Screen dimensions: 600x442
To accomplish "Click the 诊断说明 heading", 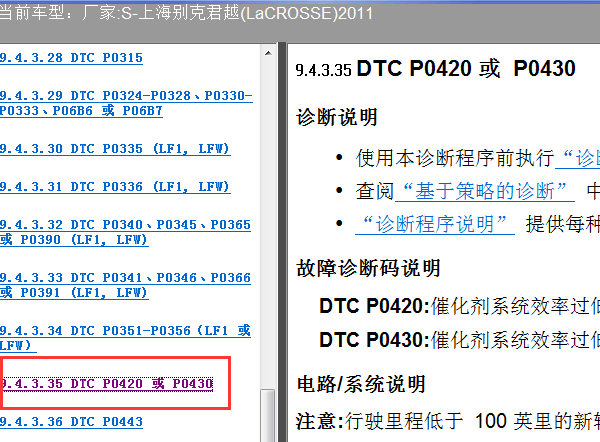I will pyautogui.click(x=337, y=117).
